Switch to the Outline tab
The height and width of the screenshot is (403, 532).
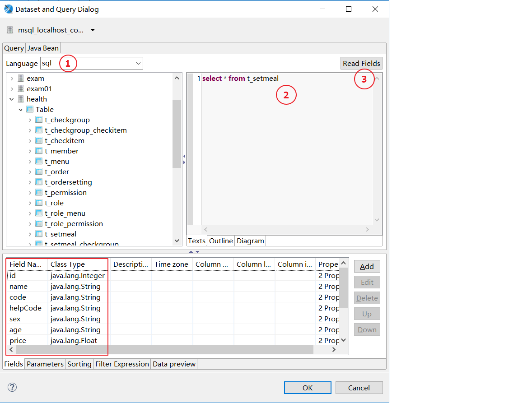click(x=221, y=241)
